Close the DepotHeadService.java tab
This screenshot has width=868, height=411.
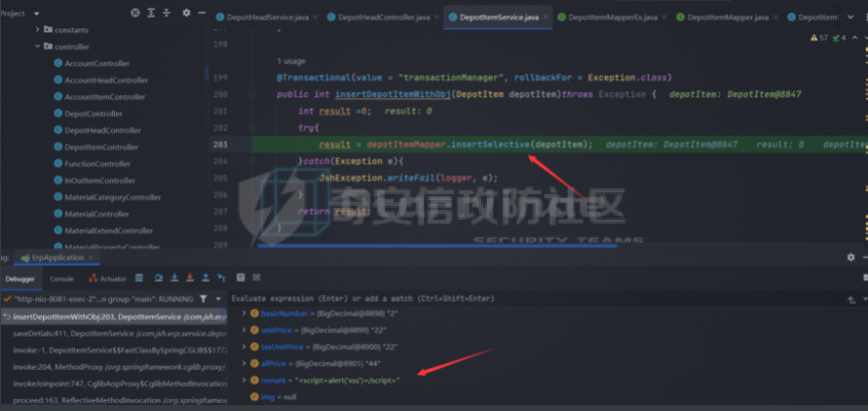tap(315, 18)
